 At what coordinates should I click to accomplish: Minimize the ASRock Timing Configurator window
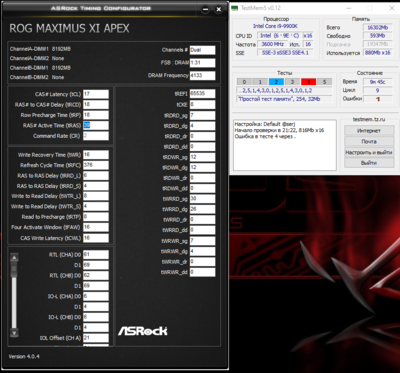coord(205,10)
